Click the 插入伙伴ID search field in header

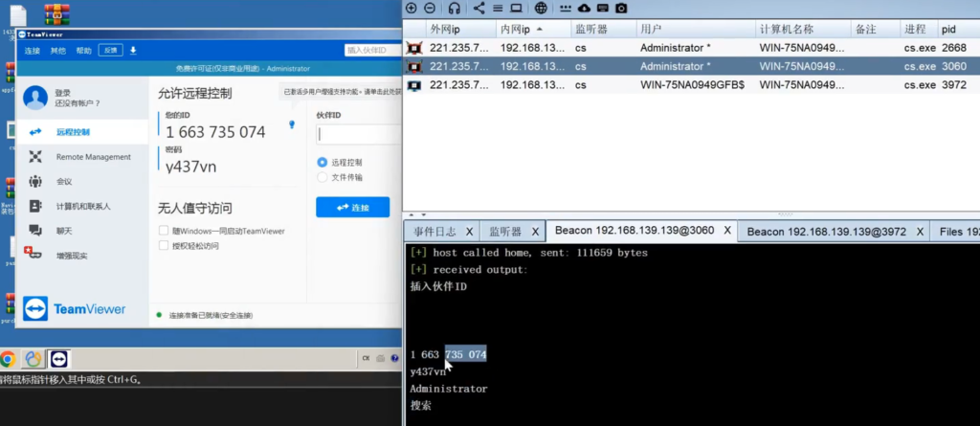(x=372, y=50)
